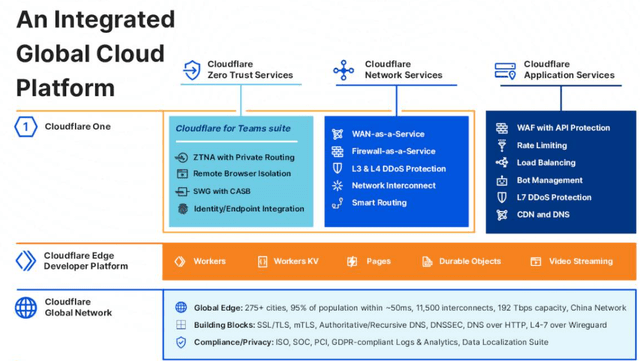Click 'SWG with CASB' text

(222, 191)
